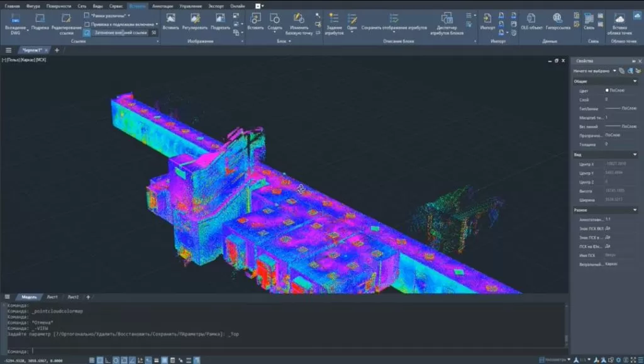Collapse the Разное properties section
Viewport: 644px width, 364px height.
(x=635, y=210)
